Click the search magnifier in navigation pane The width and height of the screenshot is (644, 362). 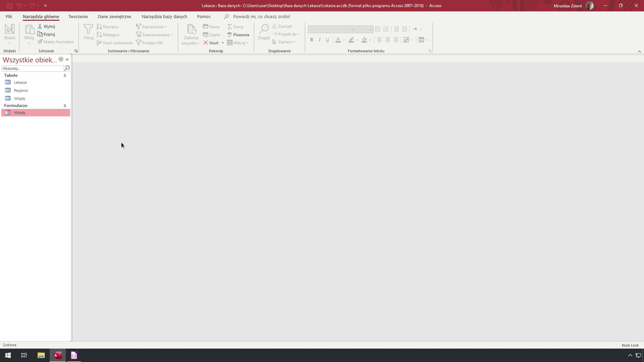click(x=67, y=68)
